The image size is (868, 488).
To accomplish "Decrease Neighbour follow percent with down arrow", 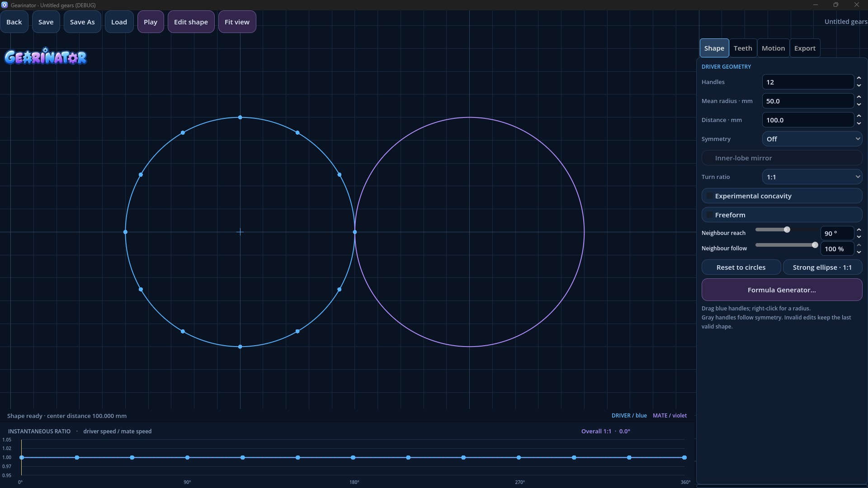I will click(859, 252).
